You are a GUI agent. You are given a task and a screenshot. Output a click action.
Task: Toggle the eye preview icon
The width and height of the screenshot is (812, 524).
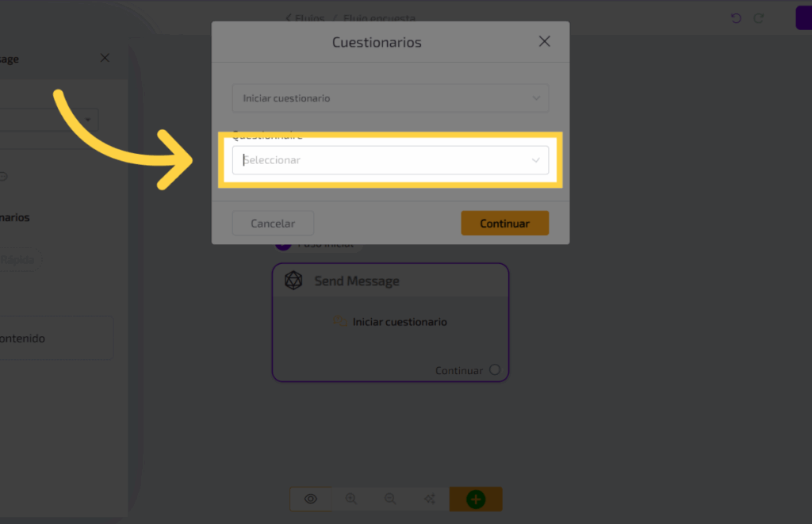[x=311, y=499]
